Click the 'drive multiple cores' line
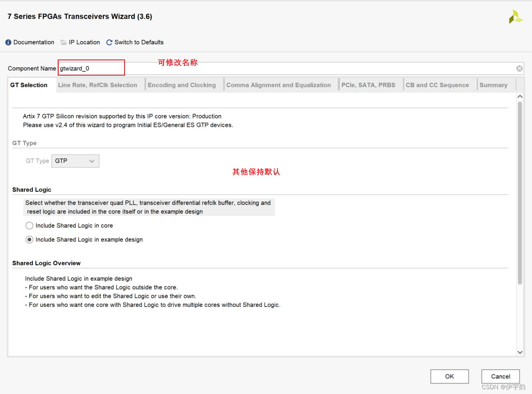Viewport: 532px width, 394px height. (153, 305)
